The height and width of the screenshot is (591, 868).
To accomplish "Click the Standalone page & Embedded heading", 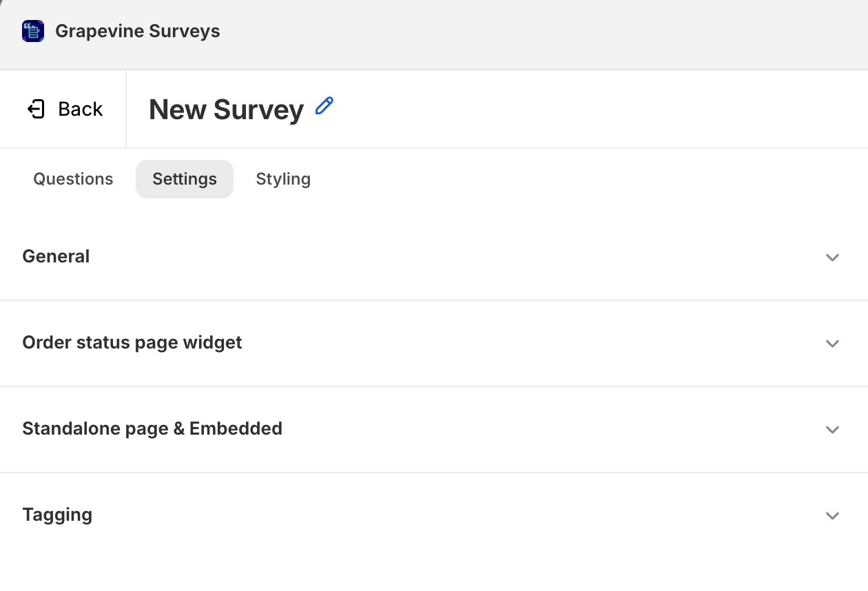I will coord(152,428).
